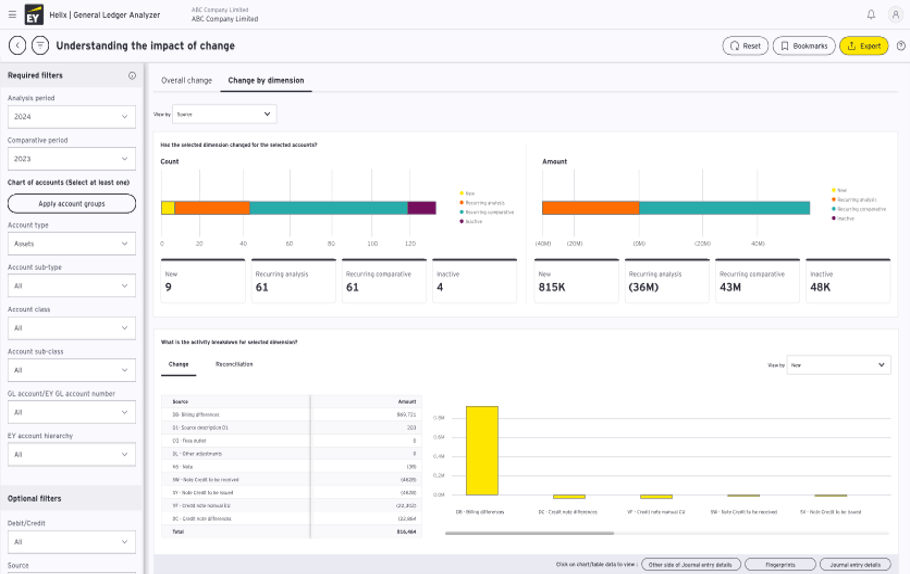Screen dimensions: 910x574
Task: Expand the Analysis period dropdown
Action: (71, 117)
